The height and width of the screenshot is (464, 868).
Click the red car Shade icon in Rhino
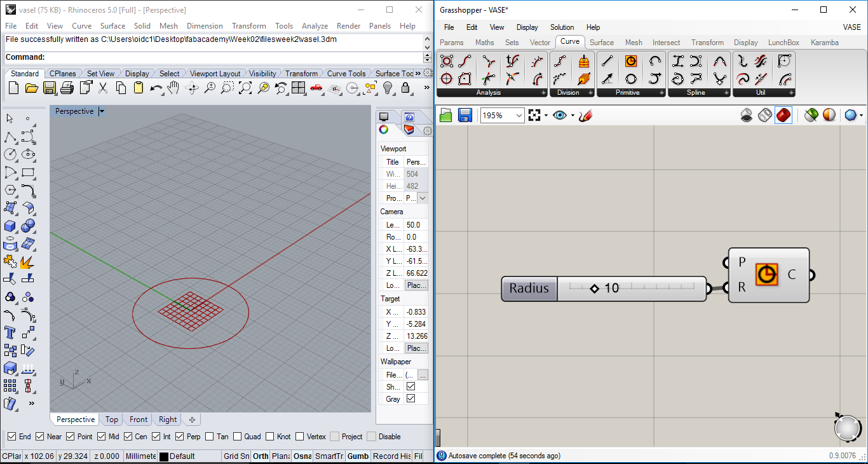point(316,88)
